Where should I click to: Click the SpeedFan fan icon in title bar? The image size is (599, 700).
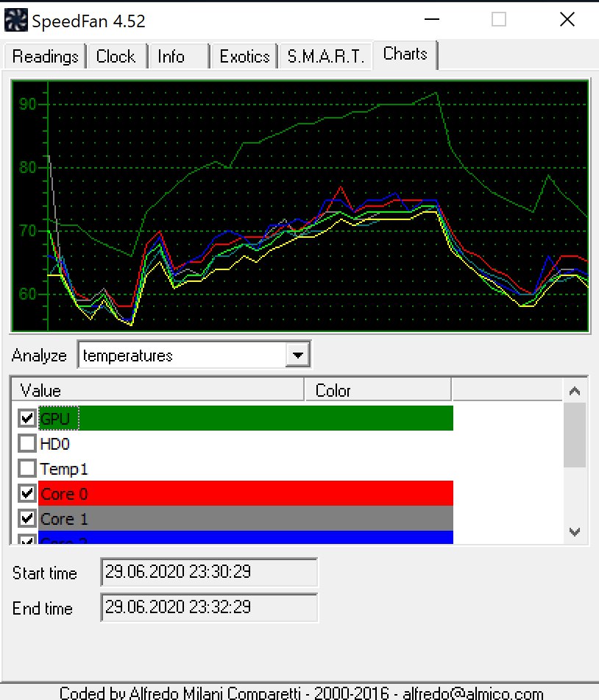[15, 21]
